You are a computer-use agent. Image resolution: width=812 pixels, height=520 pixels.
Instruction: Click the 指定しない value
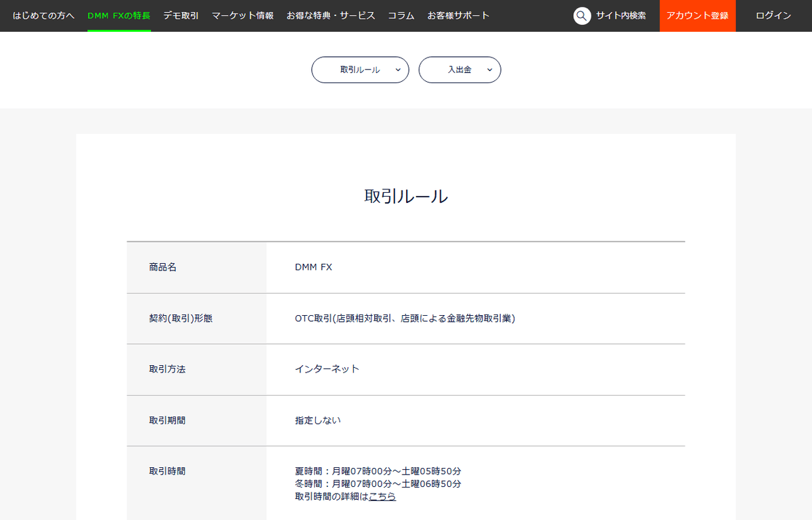tap(318, 421)
